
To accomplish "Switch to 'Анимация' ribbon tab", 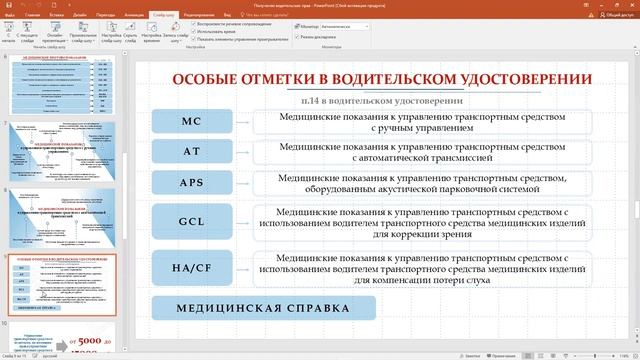I will (134, 15).
